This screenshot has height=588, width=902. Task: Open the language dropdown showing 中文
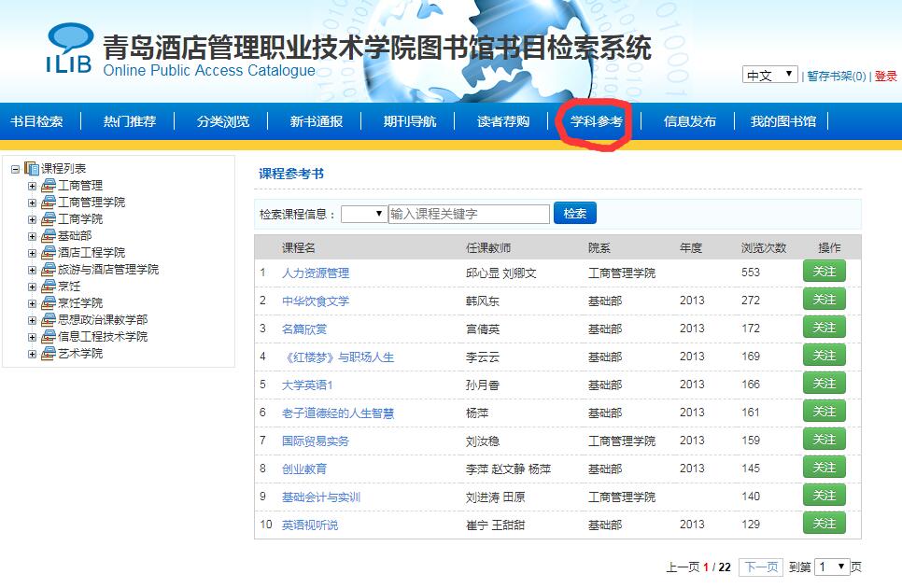769,75
